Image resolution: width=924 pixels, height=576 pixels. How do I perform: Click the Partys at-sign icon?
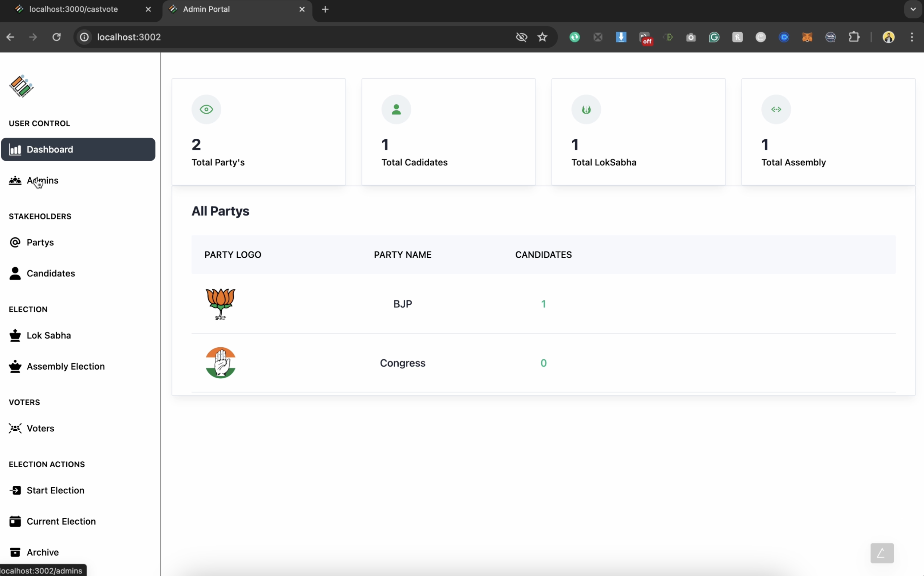tap(15, 242)
